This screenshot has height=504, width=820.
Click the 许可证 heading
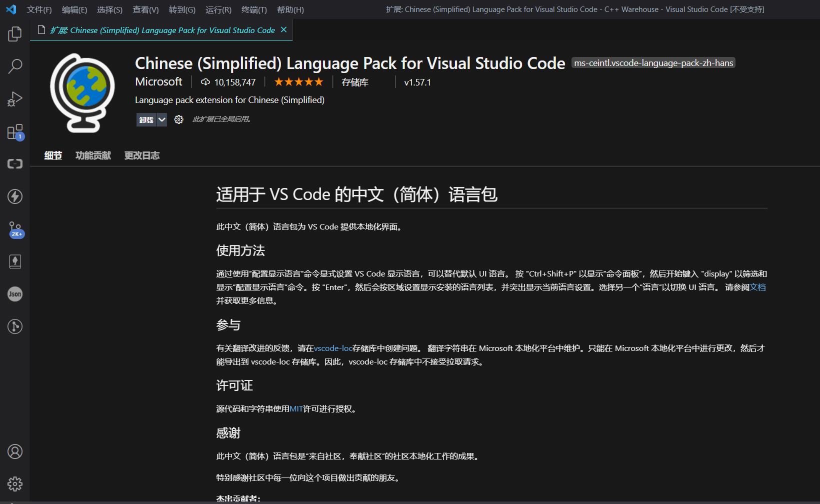coord(234,385)
